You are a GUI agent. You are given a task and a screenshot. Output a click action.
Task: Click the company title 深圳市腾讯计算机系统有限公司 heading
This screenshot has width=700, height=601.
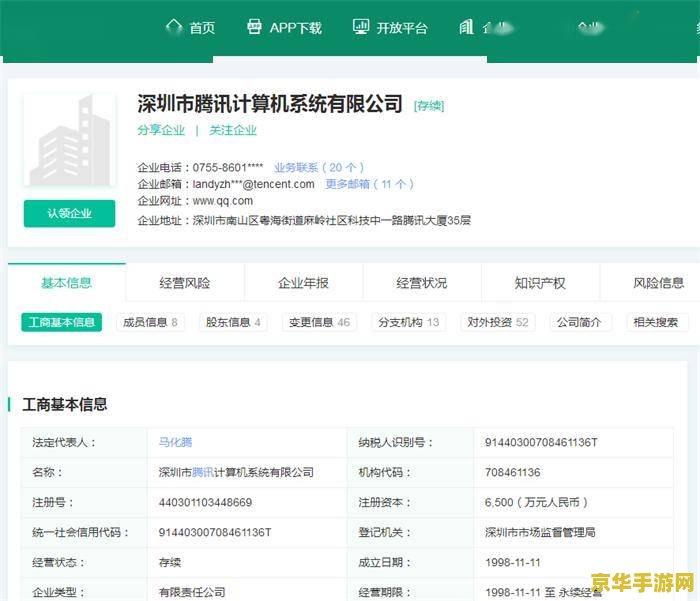tap(270, 104)
